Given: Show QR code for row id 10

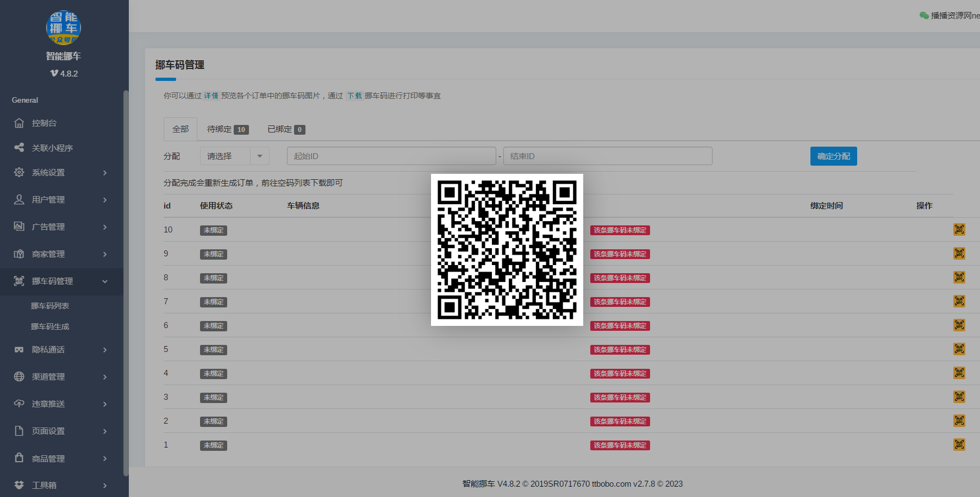Looking at the screenshot, I should [x=959, y=230].
